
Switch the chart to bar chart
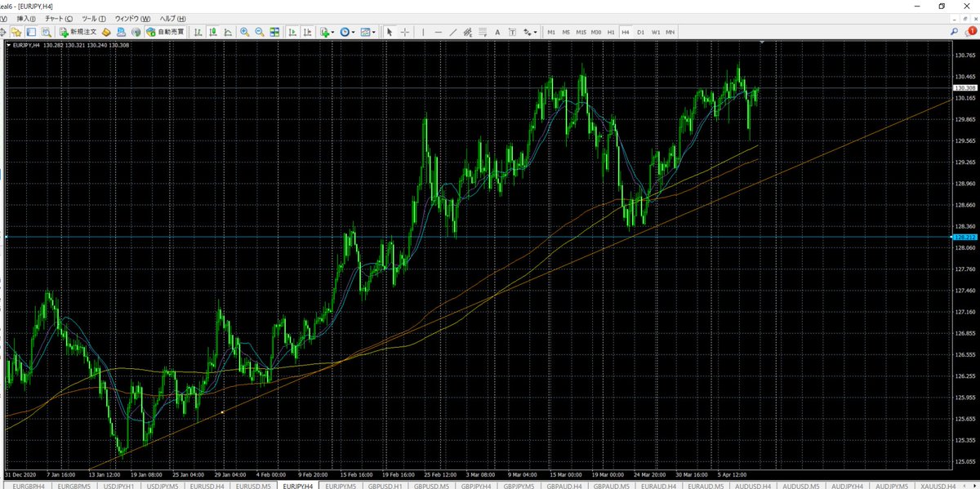[x=197, y=32]
